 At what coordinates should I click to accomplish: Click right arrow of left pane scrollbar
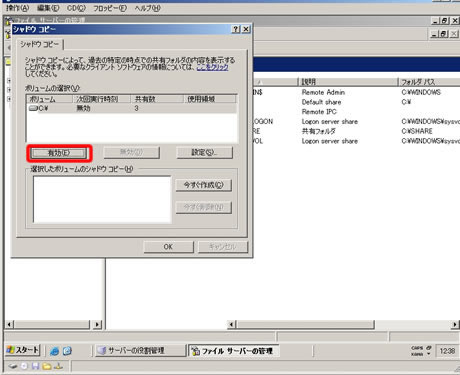point(97,324)
